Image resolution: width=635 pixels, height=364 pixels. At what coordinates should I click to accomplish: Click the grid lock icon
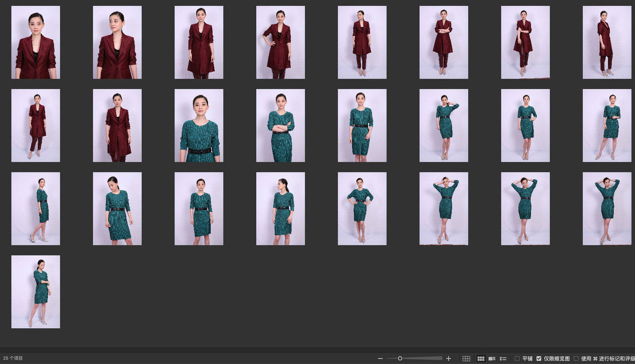[466, 359]
